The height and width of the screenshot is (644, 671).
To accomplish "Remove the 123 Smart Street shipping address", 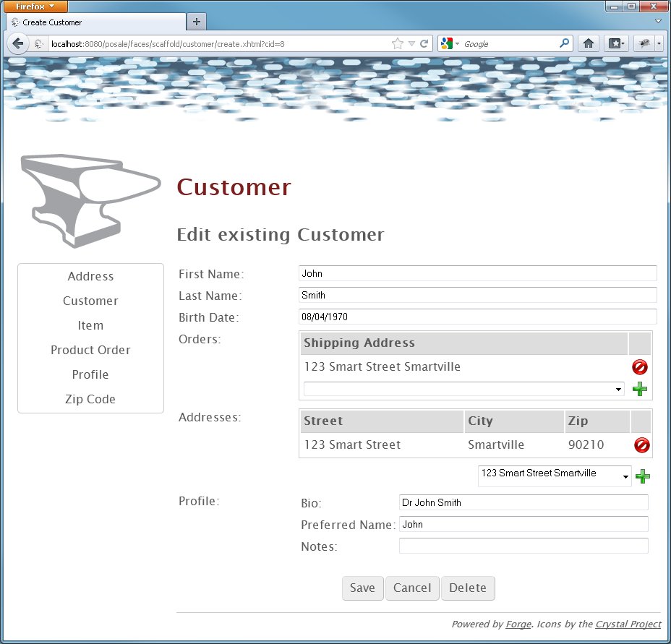I will click(639, 366).
